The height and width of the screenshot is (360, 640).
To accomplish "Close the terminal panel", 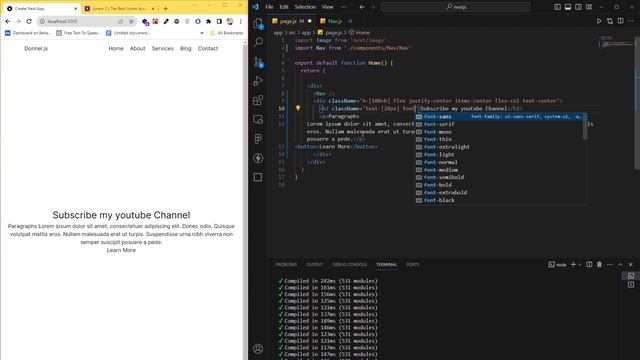I will (631, 264).
